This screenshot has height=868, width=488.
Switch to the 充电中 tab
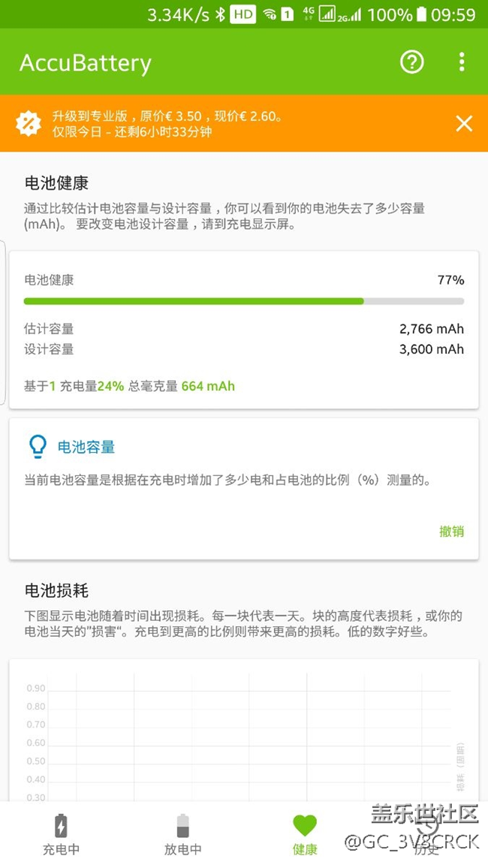[x=61, y=851]
